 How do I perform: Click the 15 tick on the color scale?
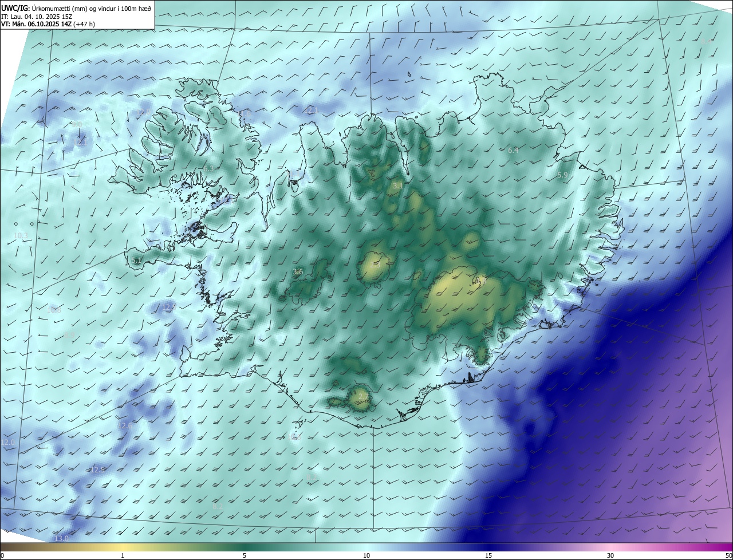click(488, 555)
